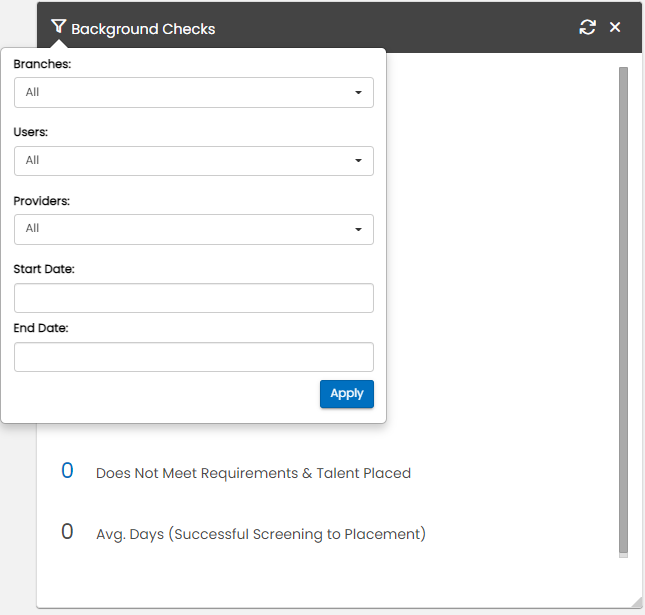Image resolution: width=645 pixels, height=615 pixels.
Task: Click the 0 value beside Avg. Days
Action: click(67, 531)
